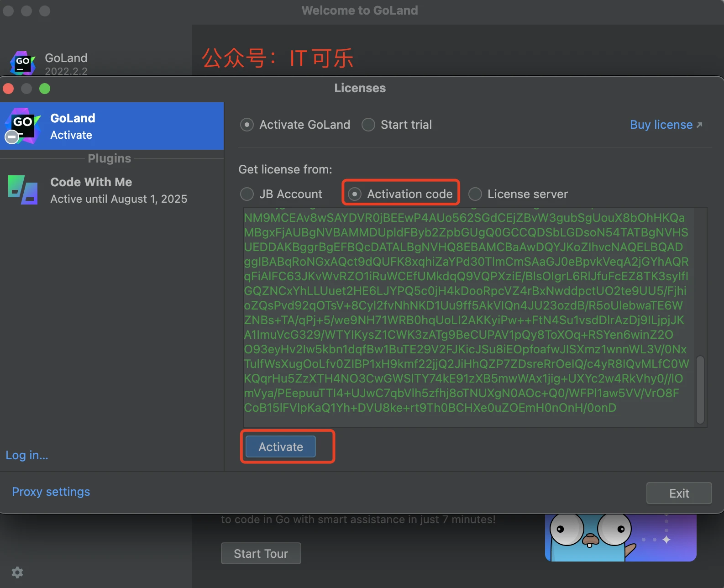Click the Plugins section header
The width and height of the screenshot is (724, 588).
(x=110, y=158)
